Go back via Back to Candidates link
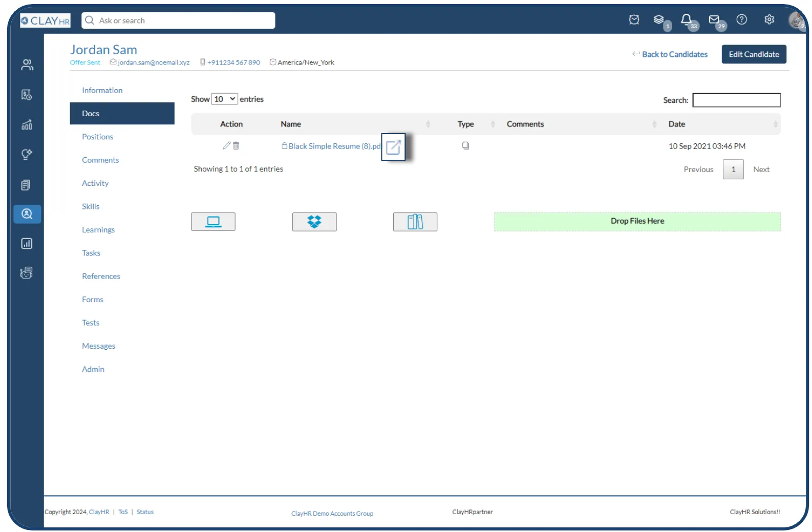The height and width of the screenshot is (532, 812). point(670,54)
